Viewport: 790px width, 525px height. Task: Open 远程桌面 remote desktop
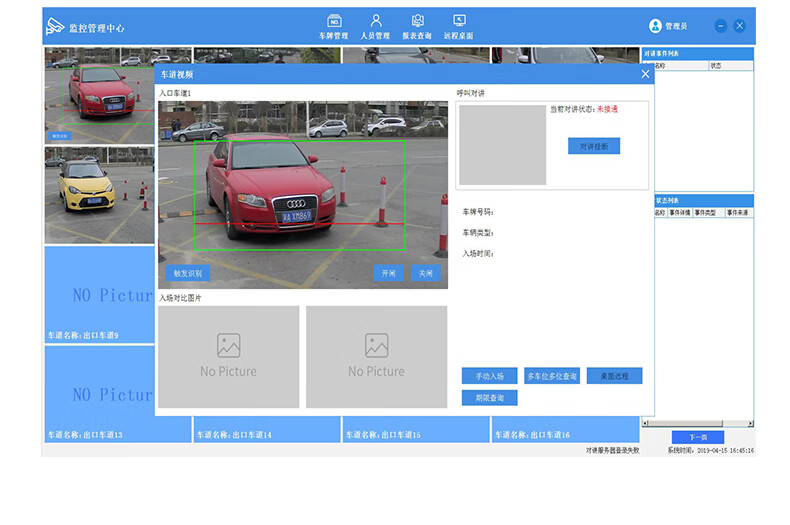click(459, 26)
